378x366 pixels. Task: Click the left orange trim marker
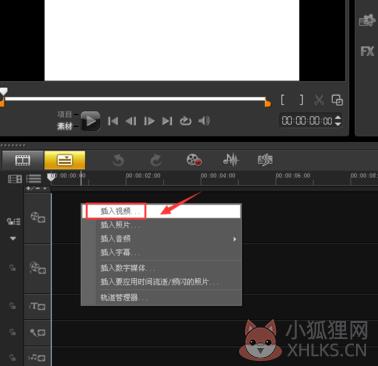point(2,104)
